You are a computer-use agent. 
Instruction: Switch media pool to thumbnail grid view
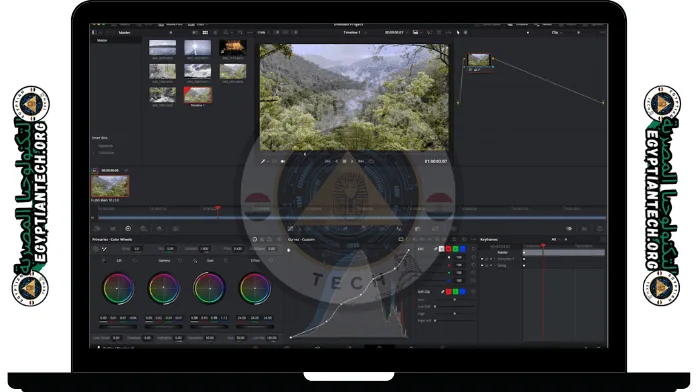[205, 32]
